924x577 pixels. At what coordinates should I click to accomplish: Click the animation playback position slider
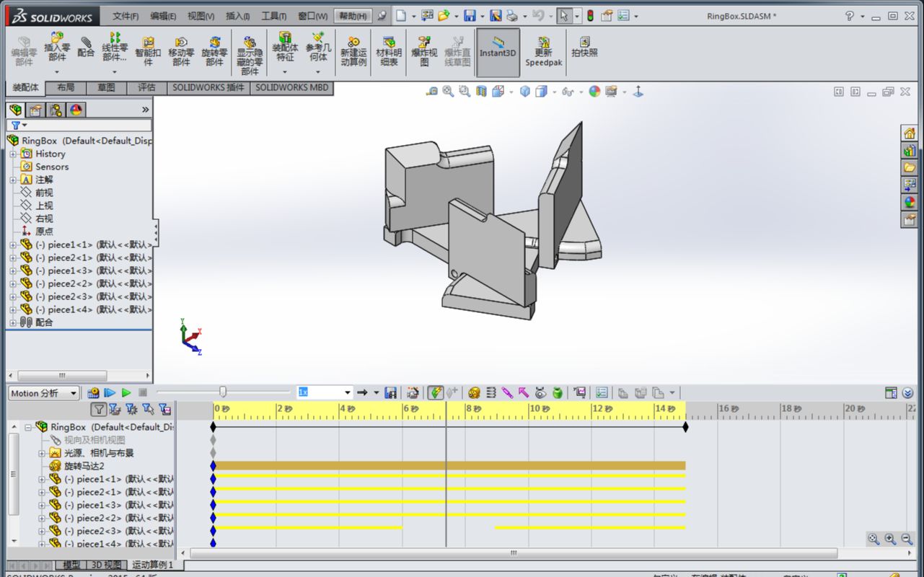click(x=224, y=392)
